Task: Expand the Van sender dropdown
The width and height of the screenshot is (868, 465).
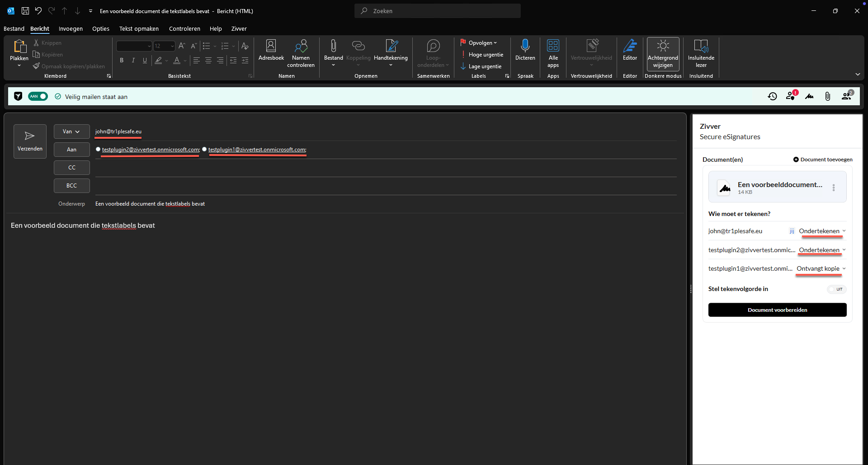Action: [x=71, y=132]
